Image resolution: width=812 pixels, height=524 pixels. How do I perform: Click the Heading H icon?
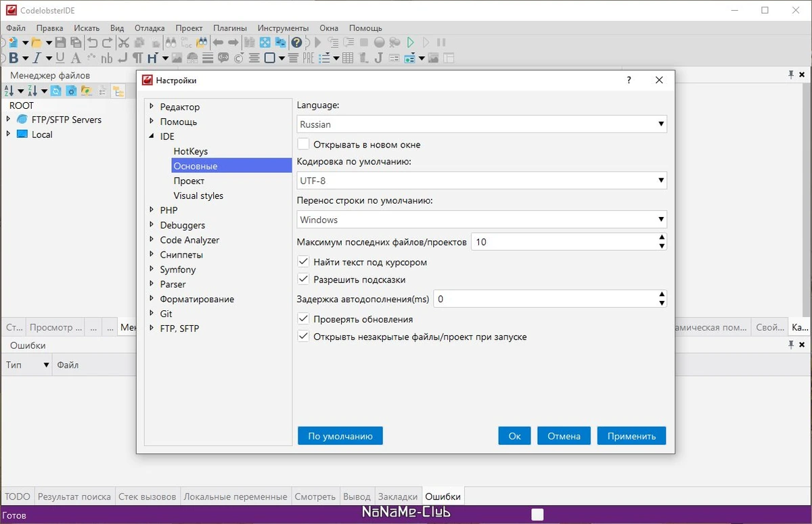152,58
